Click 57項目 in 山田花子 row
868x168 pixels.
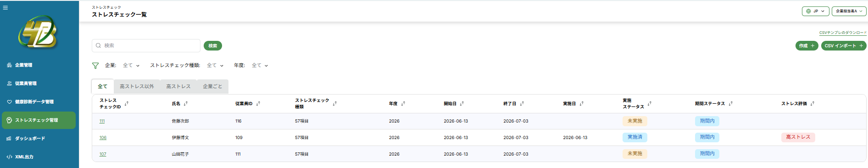click(x=302, y=154)
